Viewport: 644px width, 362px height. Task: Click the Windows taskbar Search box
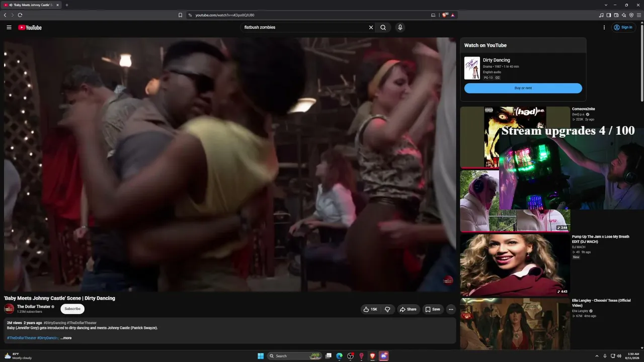click(295, 356)
